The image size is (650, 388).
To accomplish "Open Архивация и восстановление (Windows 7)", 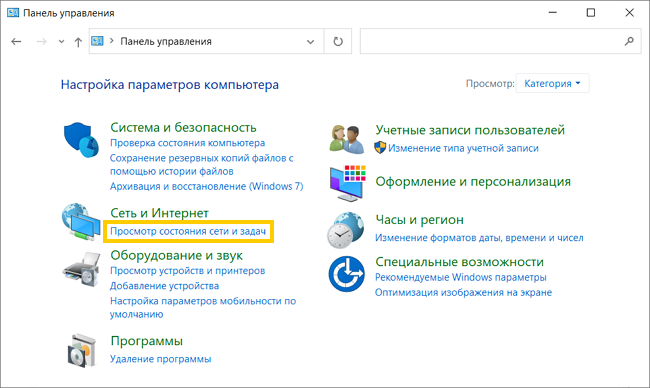I will point(206,187).
